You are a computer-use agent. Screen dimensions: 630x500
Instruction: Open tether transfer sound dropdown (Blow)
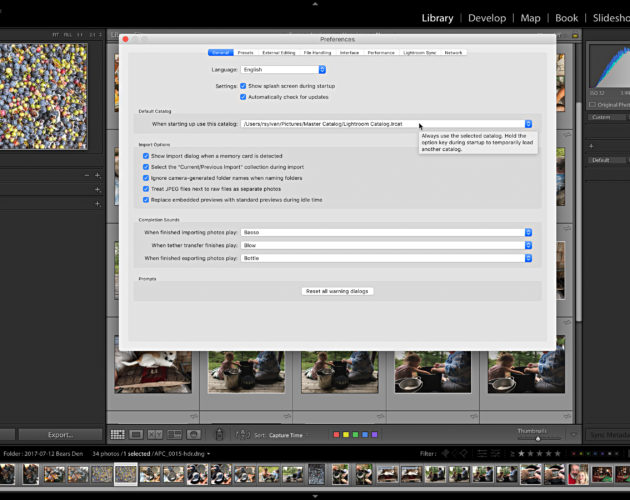click(387, 245)
